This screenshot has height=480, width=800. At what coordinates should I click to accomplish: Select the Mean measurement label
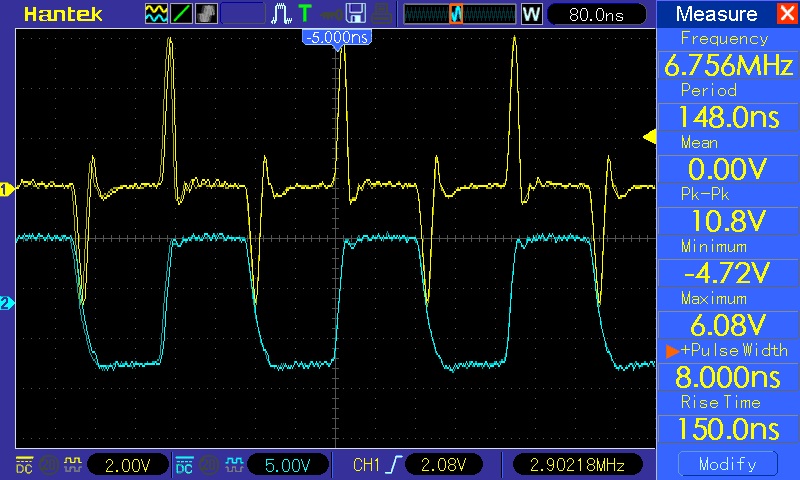699,142
